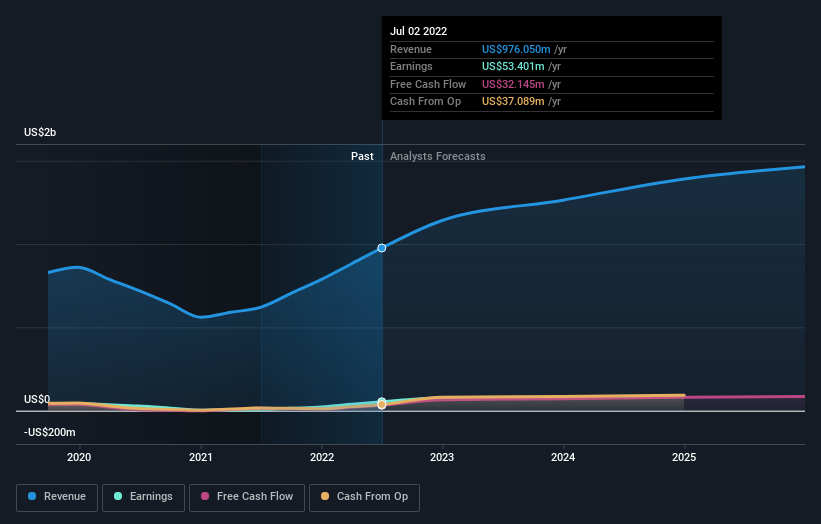Image resolution: width=821 pixels, height=524 pixels.
Task: Toggle the Earnings legend button
Action: coord(143,497)
